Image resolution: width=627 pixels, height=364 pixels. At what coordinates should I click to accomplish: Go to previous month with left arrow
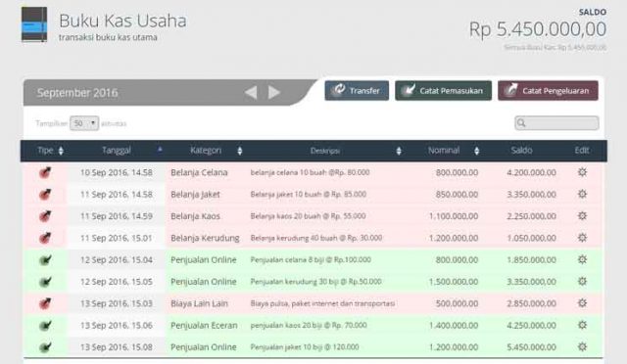pos(251,92)
